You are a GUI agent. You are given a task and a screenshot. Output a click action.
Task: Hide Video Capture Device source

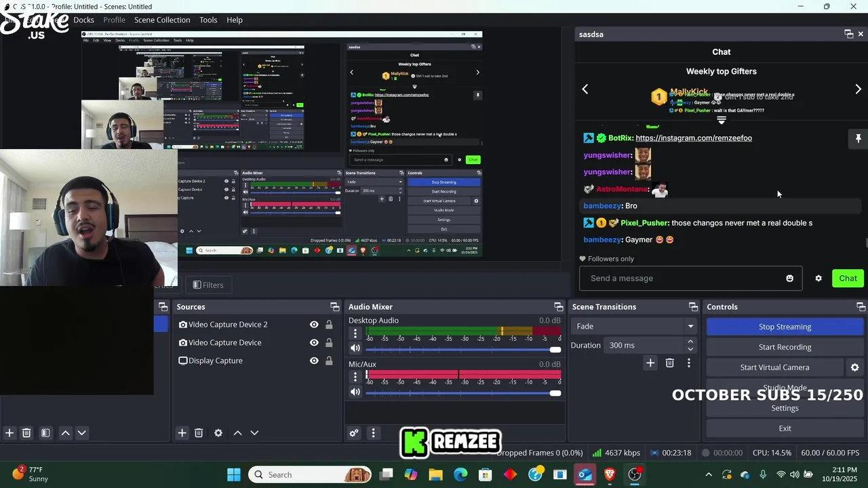(x=314, y=343)
